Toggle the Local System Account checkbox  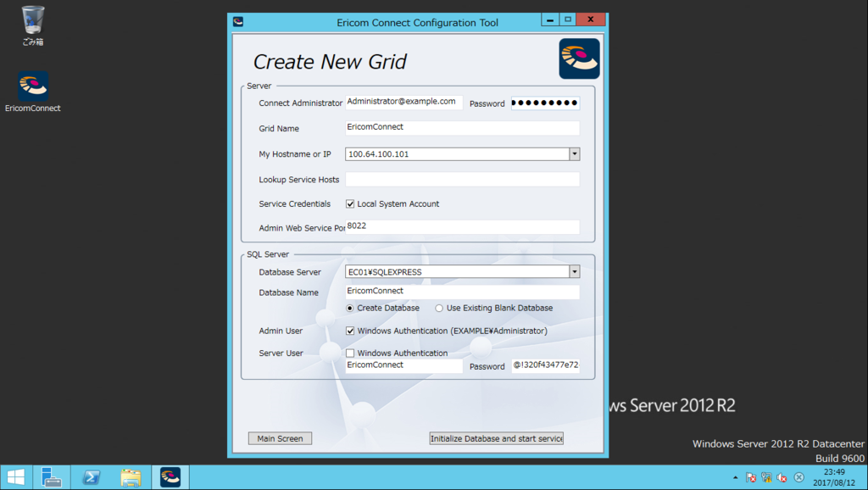[350, 203]
